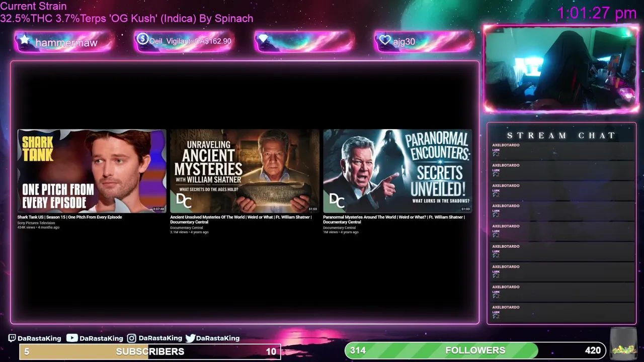Image resolution: width=644 pixels, height=362 pixels.
Task: Click the Ancient Unsolved Mysteries Of The World title
Action: tap(241, 220)
